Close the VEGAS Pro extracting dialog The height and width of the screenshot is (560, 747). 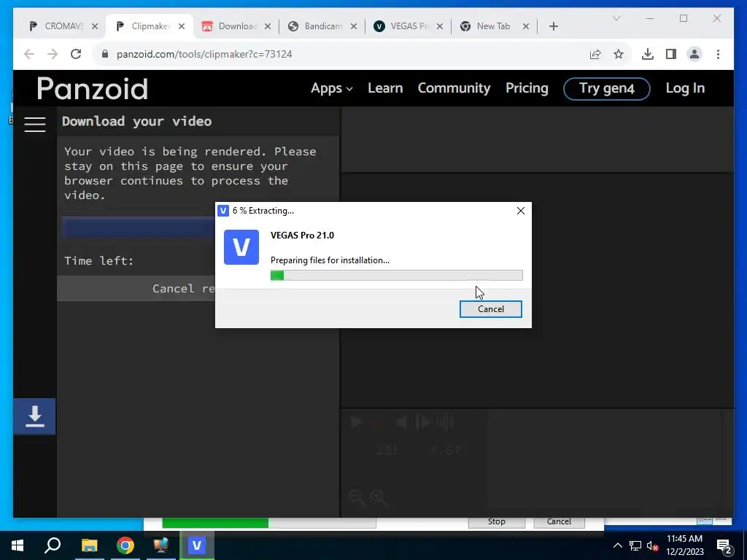[521, 211]
